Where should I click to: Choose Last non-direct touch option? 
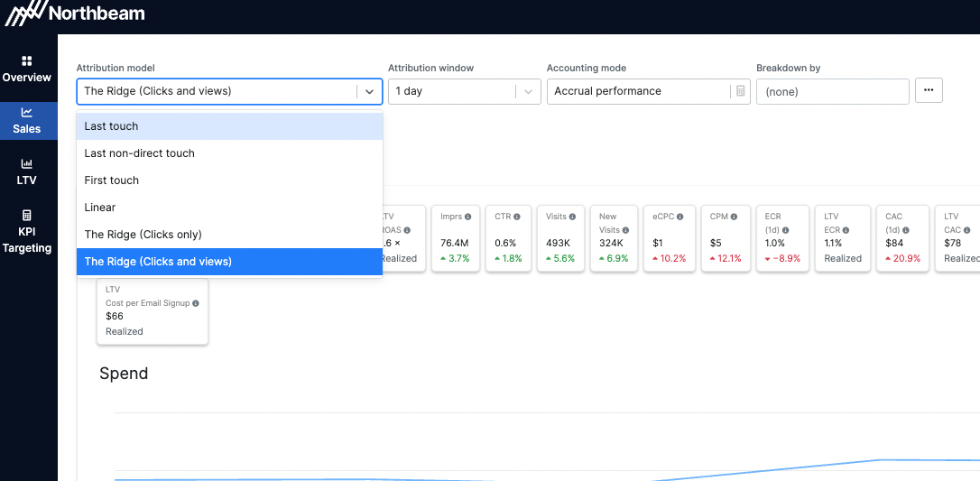pos(229,153)
